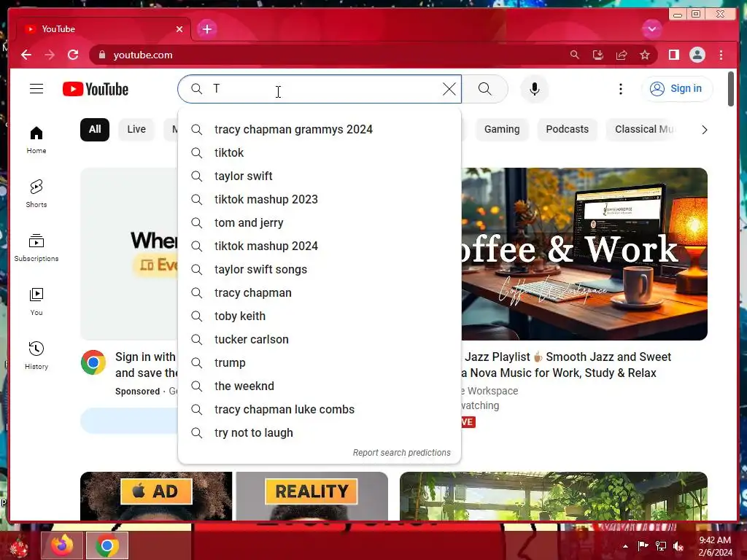
Task: Click the lock site info icon
Action: tap(102, 55)
